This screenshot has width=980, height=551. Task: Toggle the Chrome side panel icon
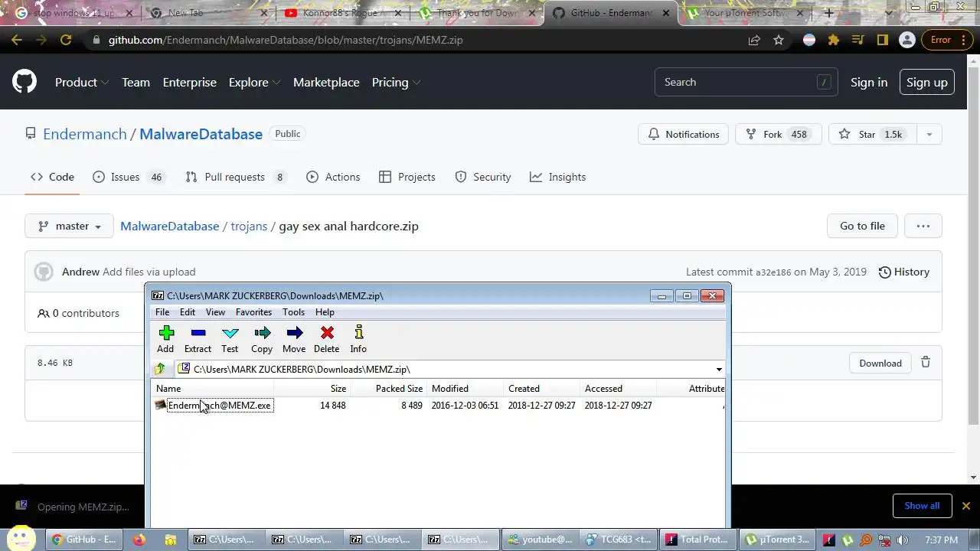click(883, 40)
